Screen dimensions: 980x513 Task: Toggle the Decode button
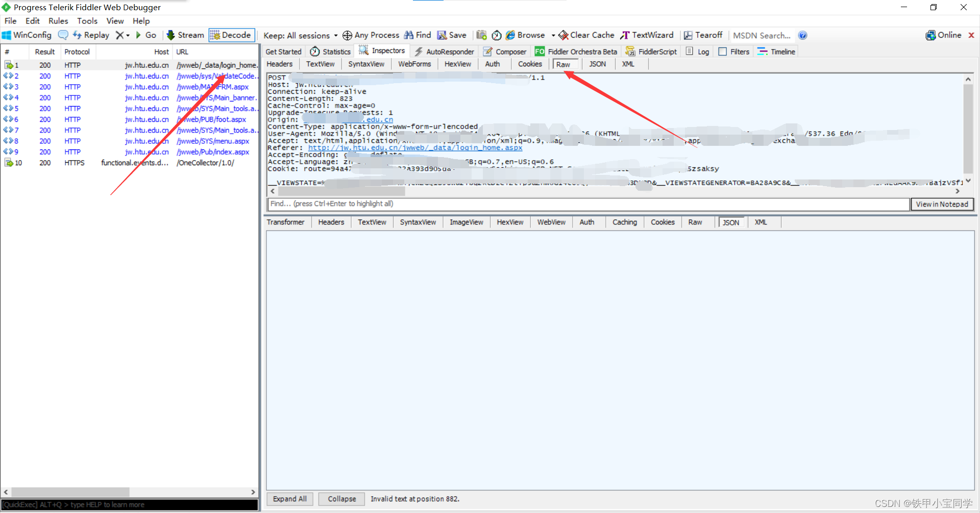point(231,35)
